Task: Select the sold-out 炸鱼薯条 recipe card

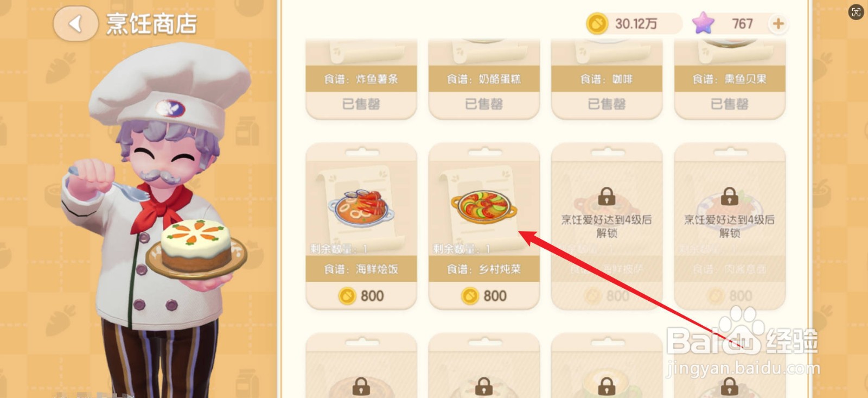Action: [x=361, y=79]
